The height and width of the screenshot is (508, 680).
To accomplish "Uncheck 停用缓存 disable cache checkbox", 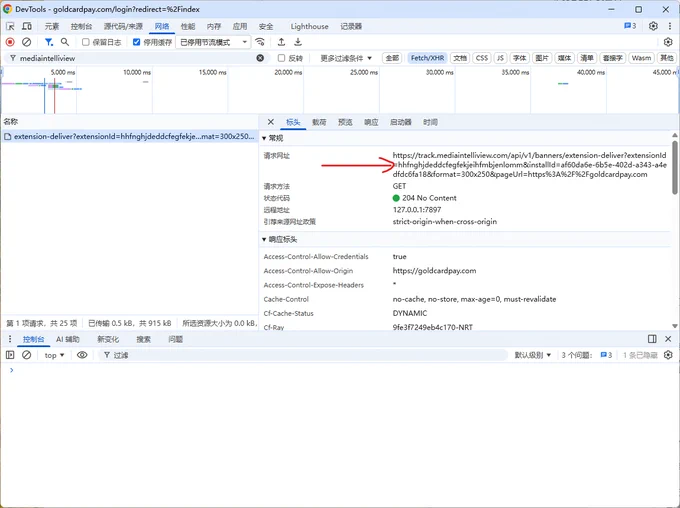I will tap(136, 42).
